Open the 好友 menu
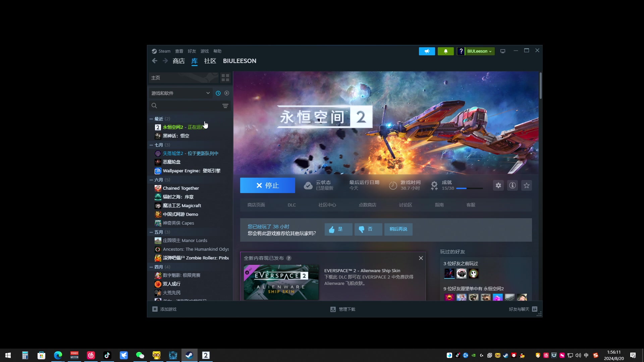The image size is (644, 362). 192,51
